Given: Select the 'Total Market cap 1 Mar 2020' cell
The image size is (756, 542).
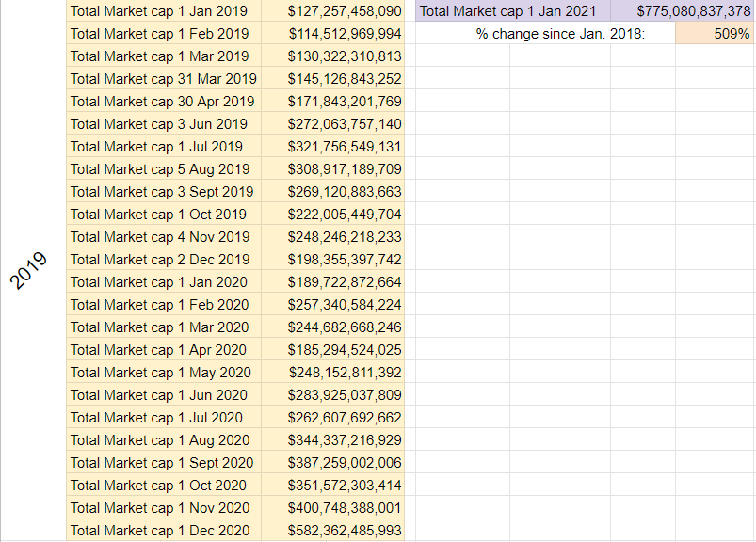Looking at the screenshot, I should (x=164, y=327).
